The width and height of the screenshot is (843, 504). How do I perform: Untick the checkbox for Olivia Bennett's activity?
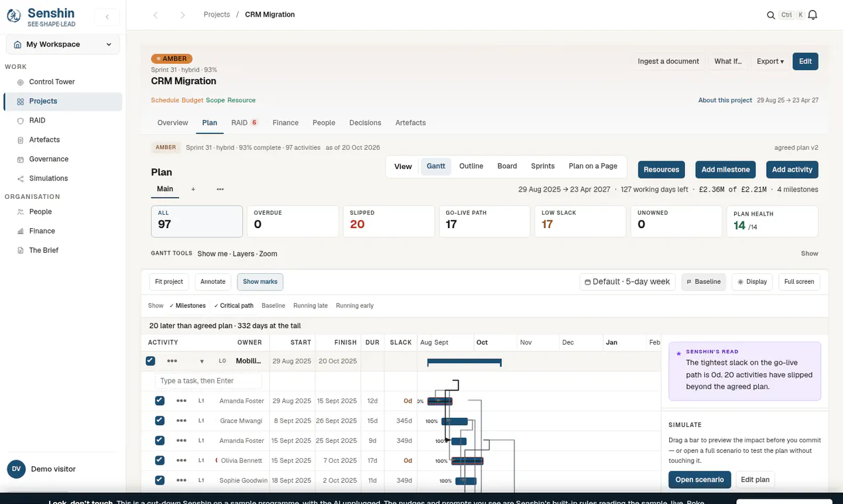(160, 460)
